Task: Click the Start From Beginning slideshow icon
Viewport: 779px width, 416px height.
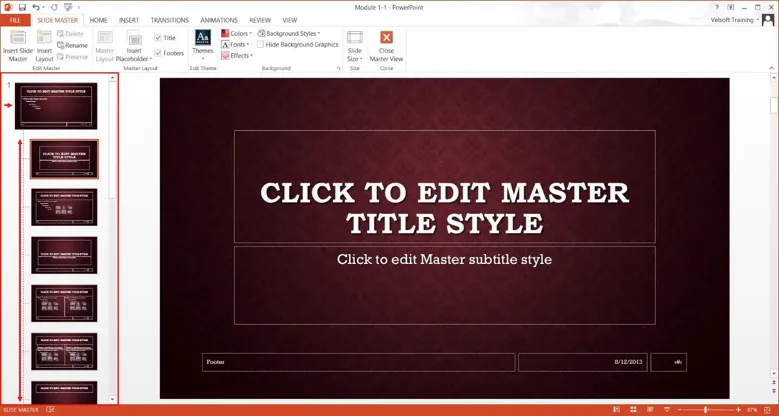Action: (x=68, y=7)
